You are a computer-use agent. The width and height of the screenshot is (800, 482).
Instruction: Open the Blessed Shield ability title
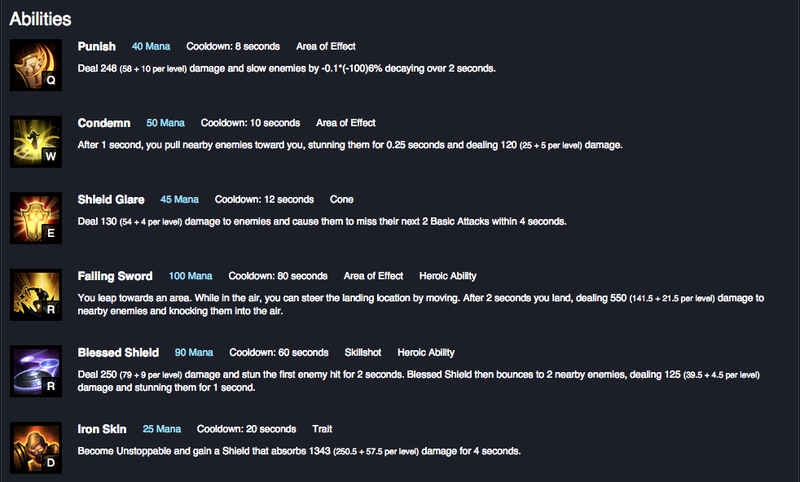tap(118, 352)
